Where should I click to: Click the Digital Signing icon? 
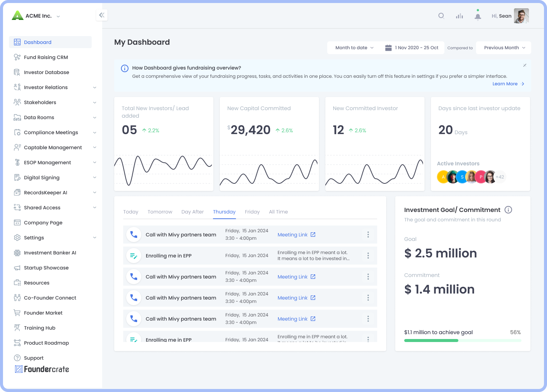(x=17, y=177)
